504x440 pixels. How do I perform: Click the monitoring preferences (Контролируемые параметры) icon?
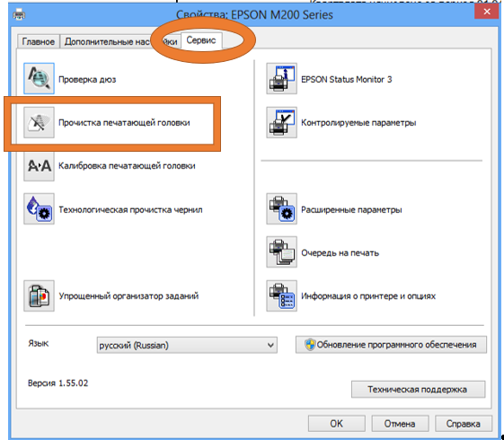[x=281, y=122]
